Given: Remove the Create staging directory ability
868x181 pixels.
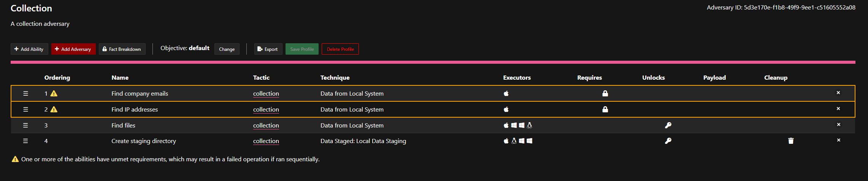Looking at the screenshot, I should point(838,140).
